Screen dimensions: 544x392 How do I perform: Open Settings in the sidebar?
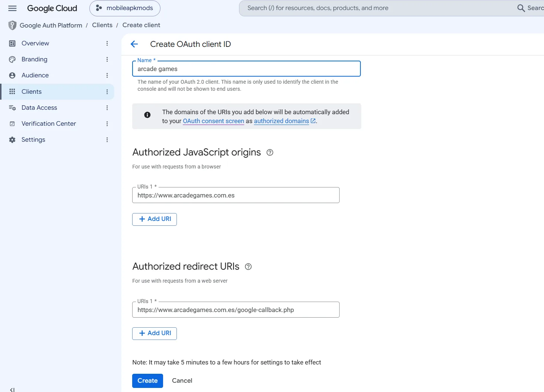pyautogui.click(x=57, y=139)
